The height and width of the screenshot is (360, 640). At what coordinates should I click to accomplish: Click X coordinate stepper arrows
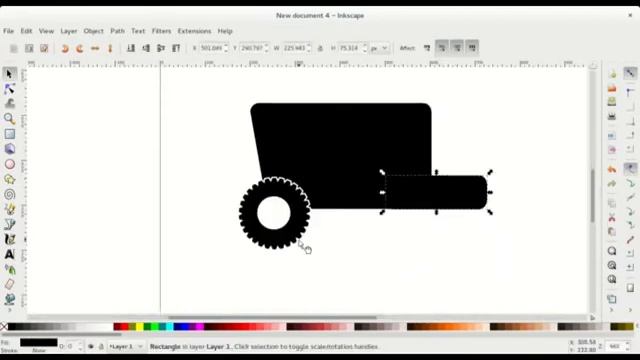click(x=226, y=48)
